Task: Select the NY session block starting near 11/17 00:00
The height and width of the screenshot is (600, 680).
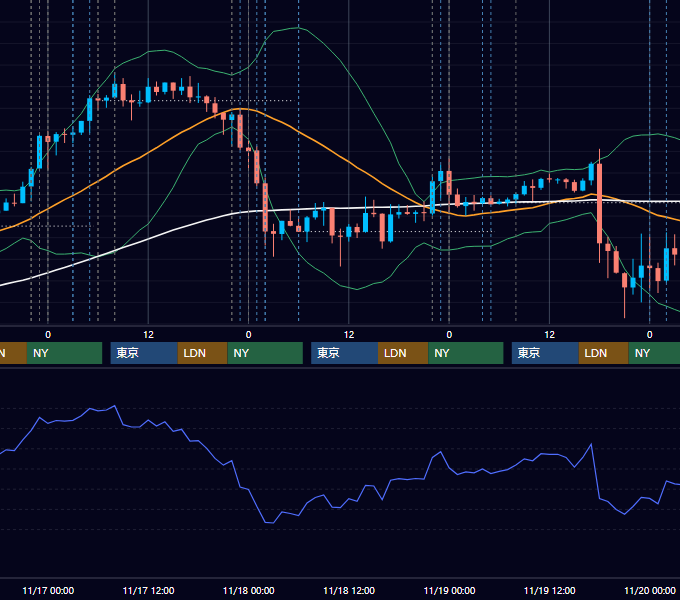Action: 64,353
